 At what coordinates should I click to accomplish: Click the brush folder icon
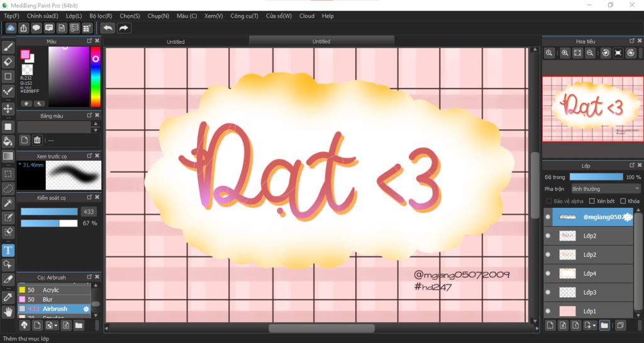pos(79,325)
